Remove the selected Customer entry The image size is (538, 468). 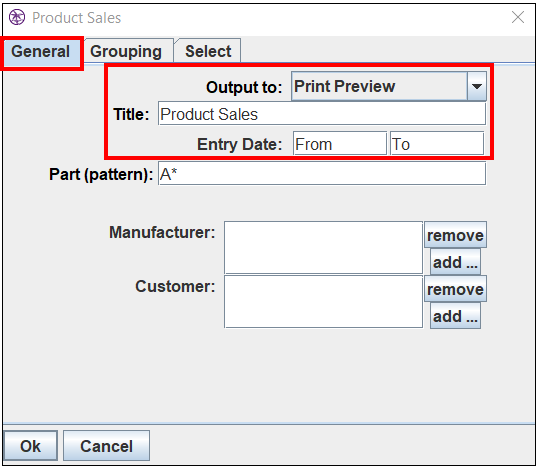pos(455,289)
